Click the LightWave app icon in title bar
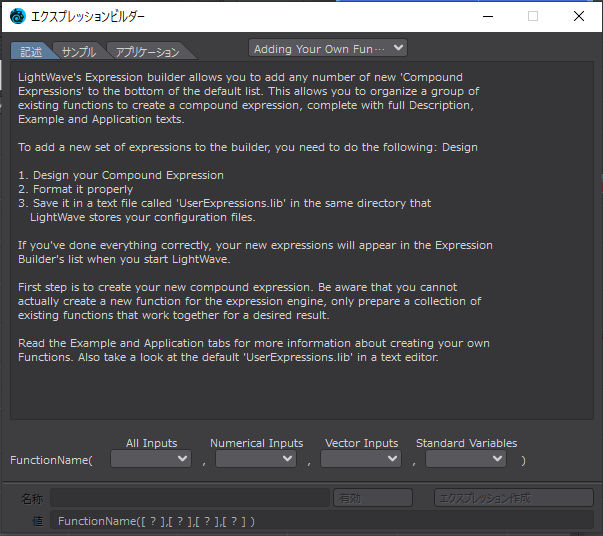The width and height of the screenshot is (603, 536). (17, 16)
